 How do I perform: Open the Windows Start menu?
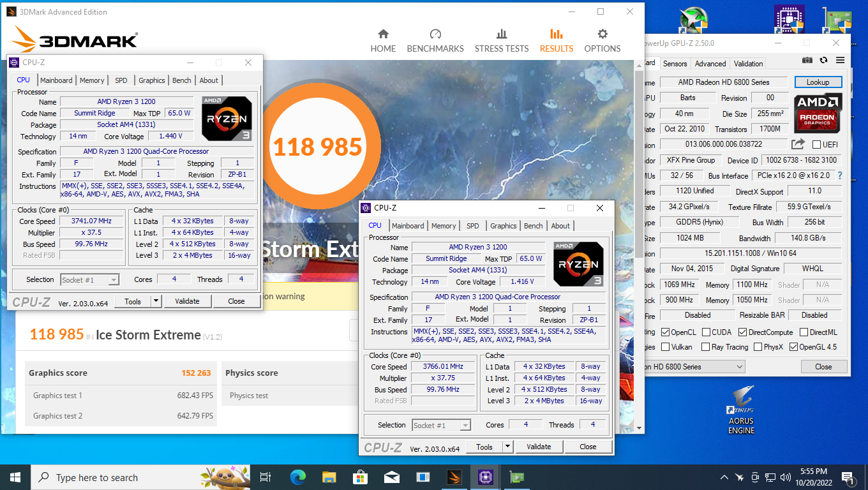point(15,477)
